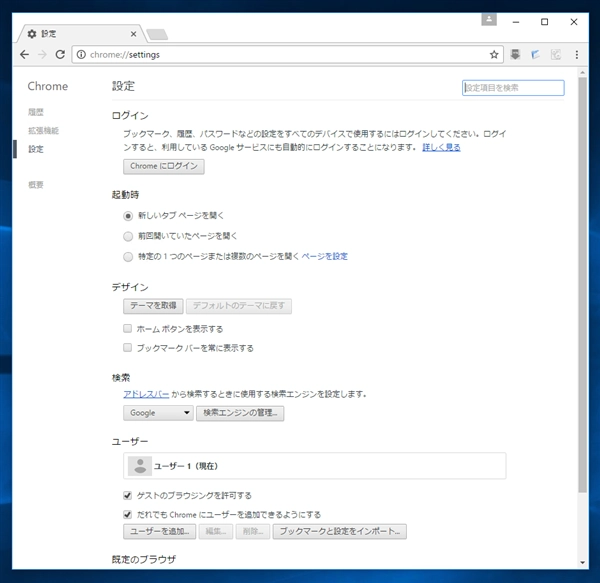Select 前回開いていたページを開く option
The width and height of the screenshot is (600, 583).
(128, 236)
